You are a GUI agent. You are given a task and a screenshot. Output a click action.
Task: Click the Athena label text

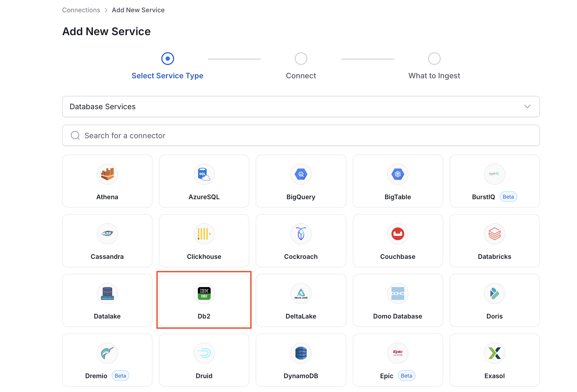click(107, 197)
